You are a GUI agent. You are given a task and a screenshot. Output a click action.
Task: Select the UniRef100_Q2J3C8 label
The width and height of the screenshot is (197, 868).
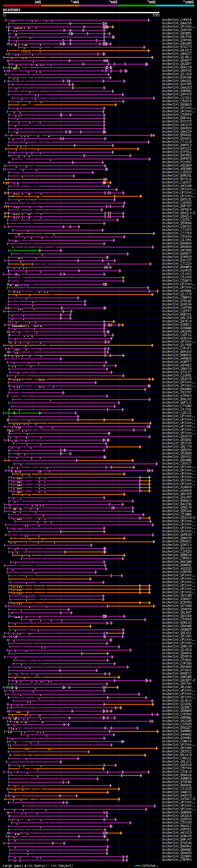(177, 74)
